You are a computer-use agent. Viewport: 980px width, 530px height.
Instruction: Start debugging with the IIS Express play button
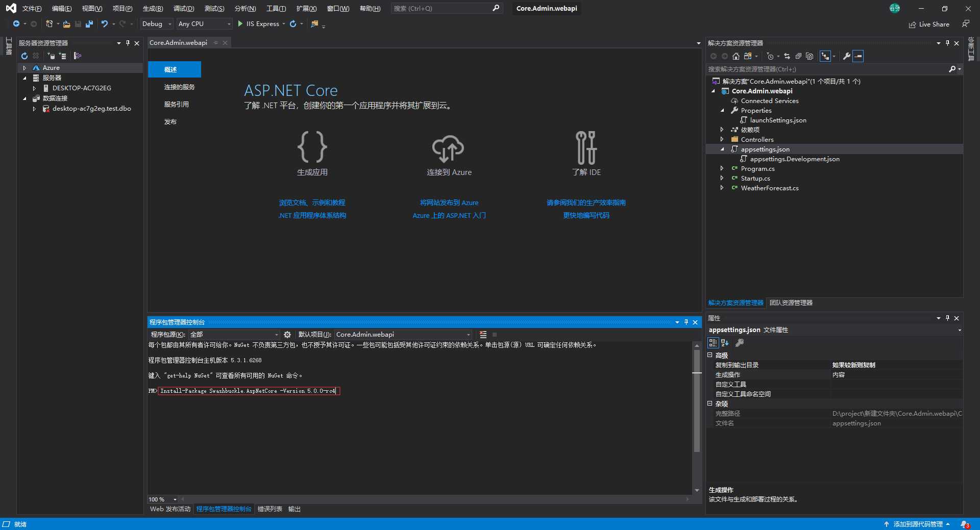240,23
